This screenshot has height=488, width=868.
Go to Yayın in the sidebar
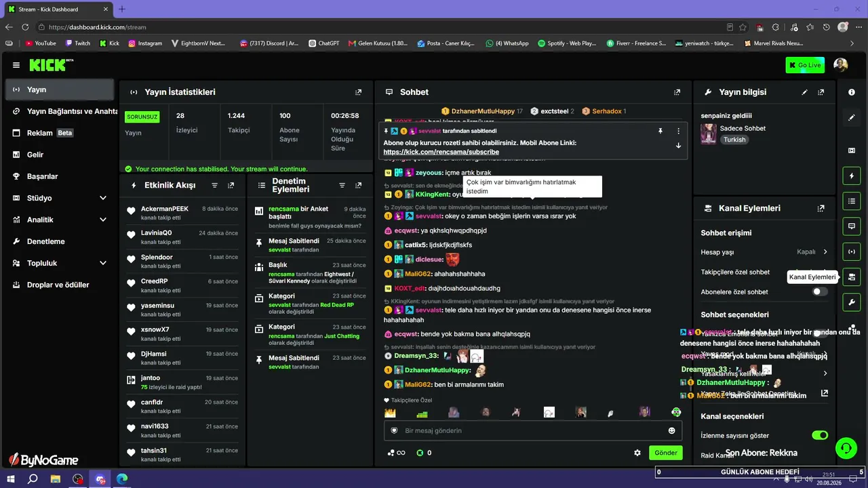tap(60, 89)
